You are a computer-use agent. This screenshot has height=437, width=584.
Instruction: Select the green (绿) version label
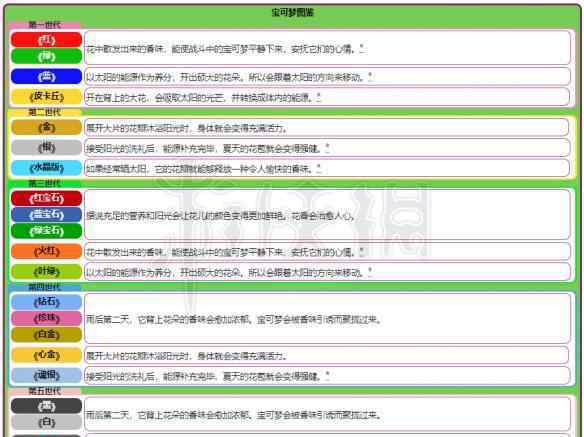47,56
